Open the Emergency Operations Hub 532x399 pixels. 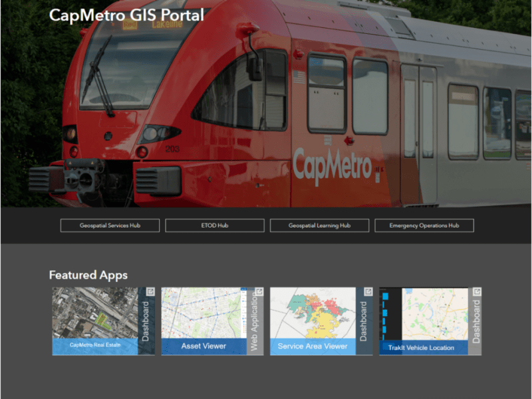pyautogui.click(x=424, y=225)
